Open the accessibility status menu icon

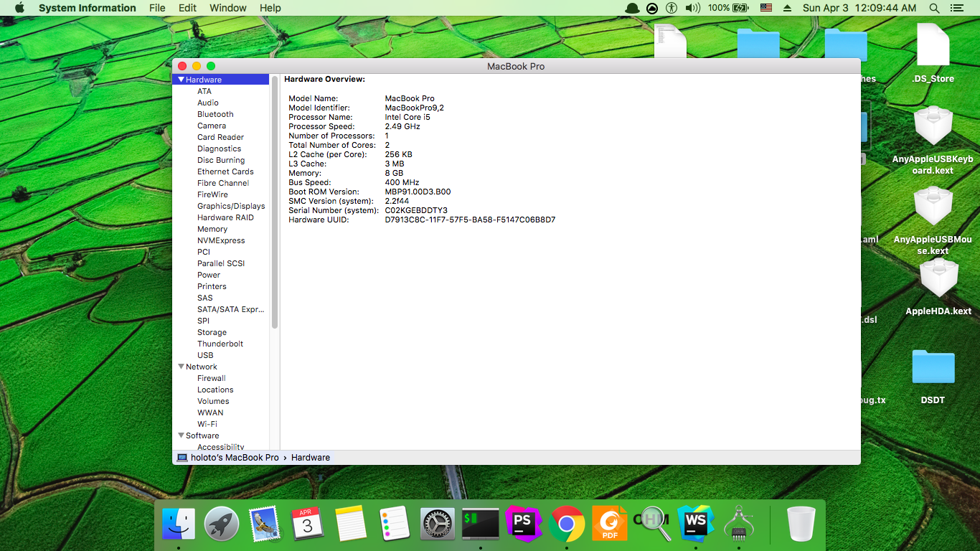[x=672, y=8]
